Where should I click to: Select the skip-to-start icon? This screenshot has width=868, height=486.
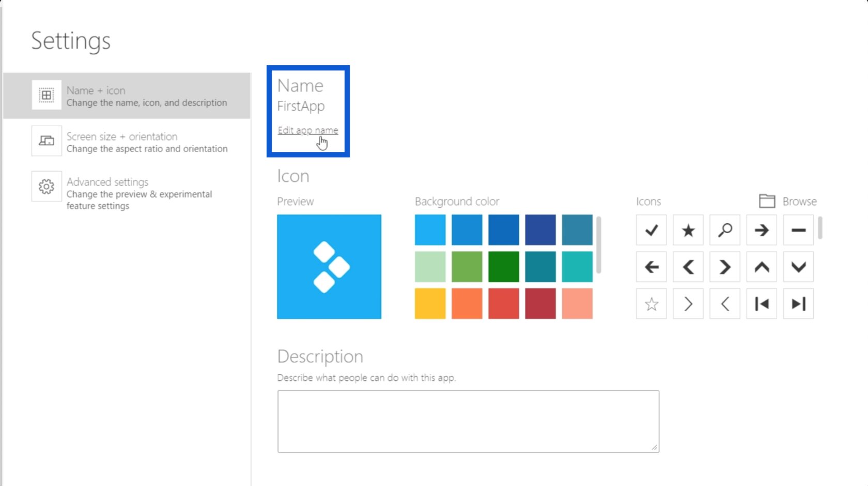pos(761,303)
